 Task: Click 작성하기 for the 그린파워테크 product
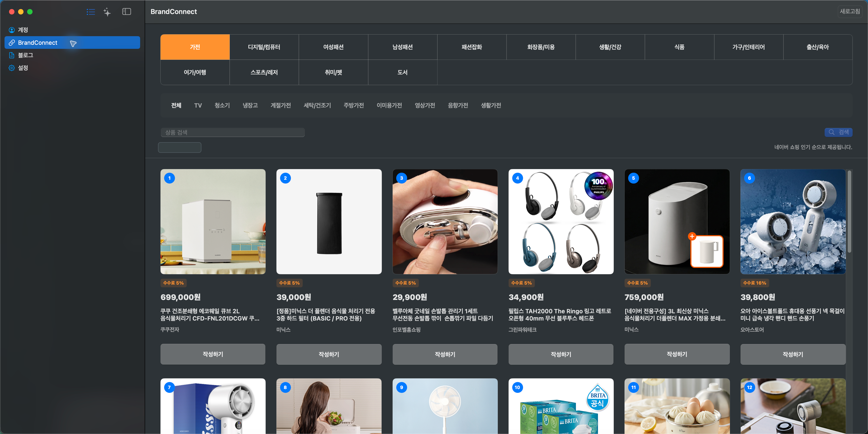point(561,354)
